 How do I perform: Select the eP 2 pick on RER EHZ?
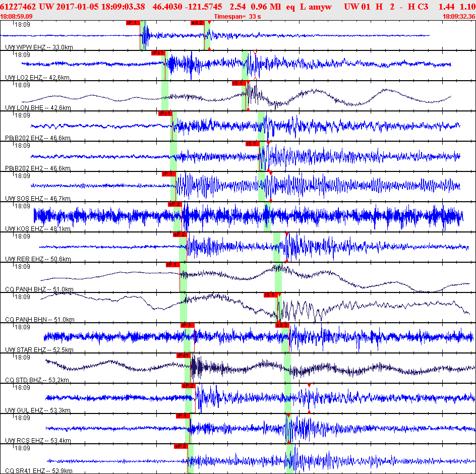180,234
